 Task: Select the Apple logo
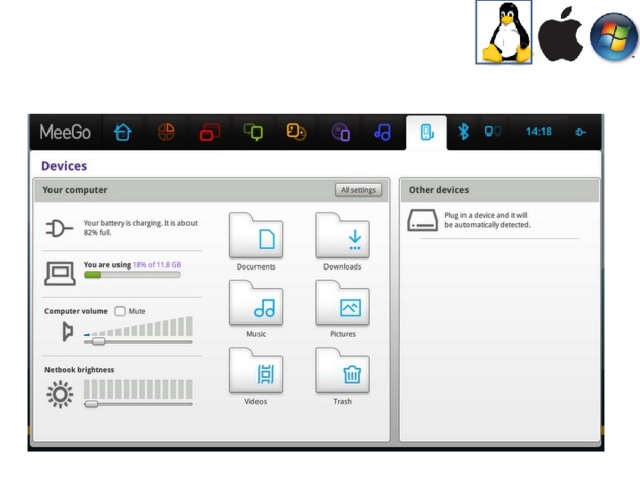coord(560,34)
